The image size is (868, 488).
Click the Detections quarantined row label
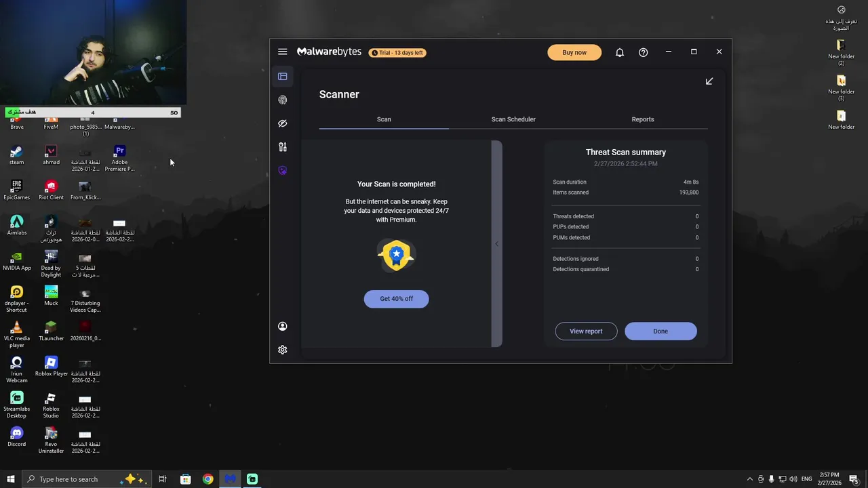[581, 269]
